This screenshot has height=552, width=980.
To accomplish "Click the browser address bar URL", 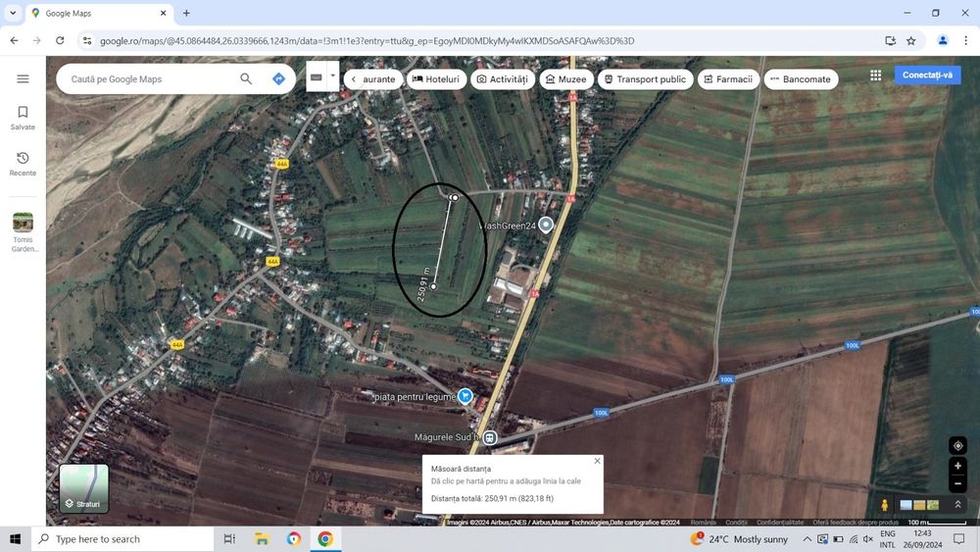I will click(x=367, y=40).
